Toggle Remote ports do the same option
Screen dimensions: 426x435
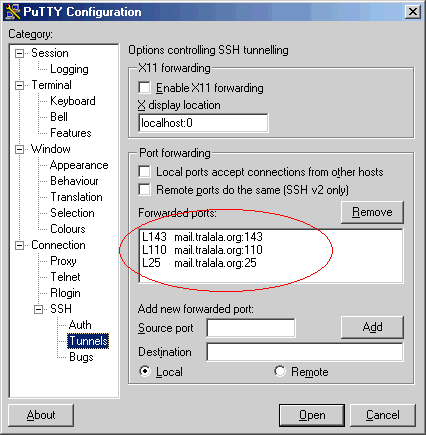[144, 189]
